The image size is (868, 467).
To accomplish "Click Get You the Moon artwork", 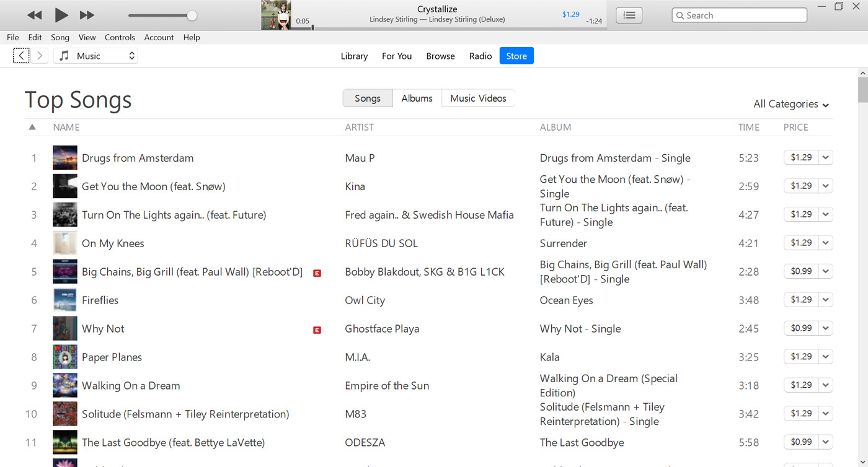I will tap(65, 186).
